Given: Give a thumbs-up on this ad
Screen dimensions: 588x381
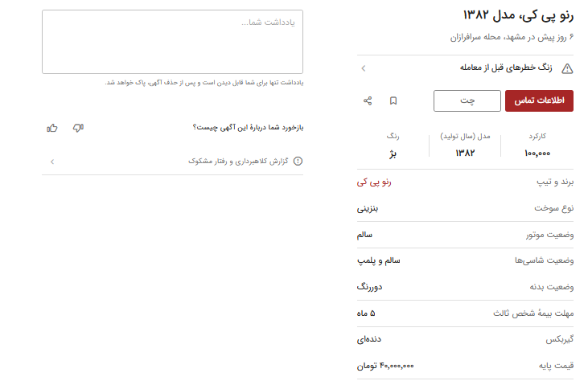Looking at the screenshot, I should coord(52,128).
